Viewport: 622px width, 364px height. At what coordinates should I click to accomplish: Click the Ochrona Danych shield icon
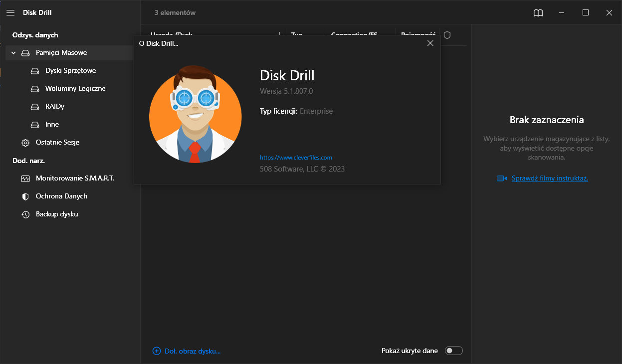(x=25, y=196)
